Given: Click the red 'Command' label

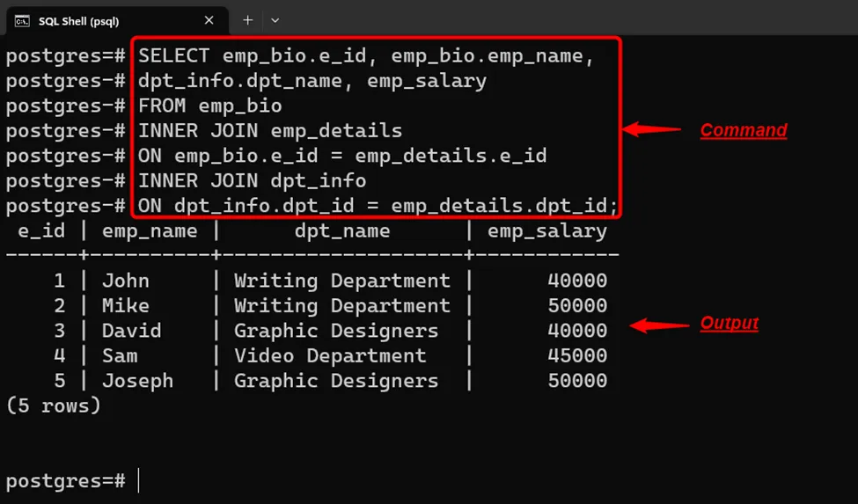Looking at the screenshot, I should point(743,131).
